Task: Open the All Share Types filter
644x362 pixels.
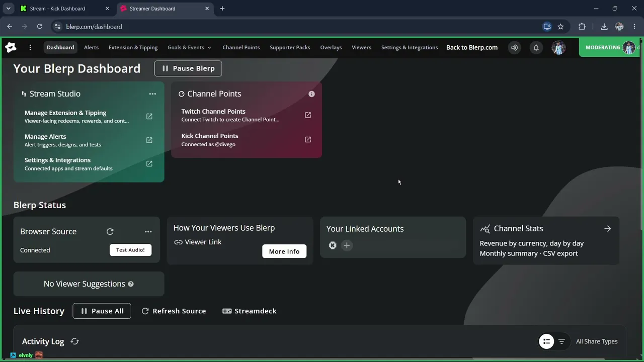Action: (x=597, y=341)
